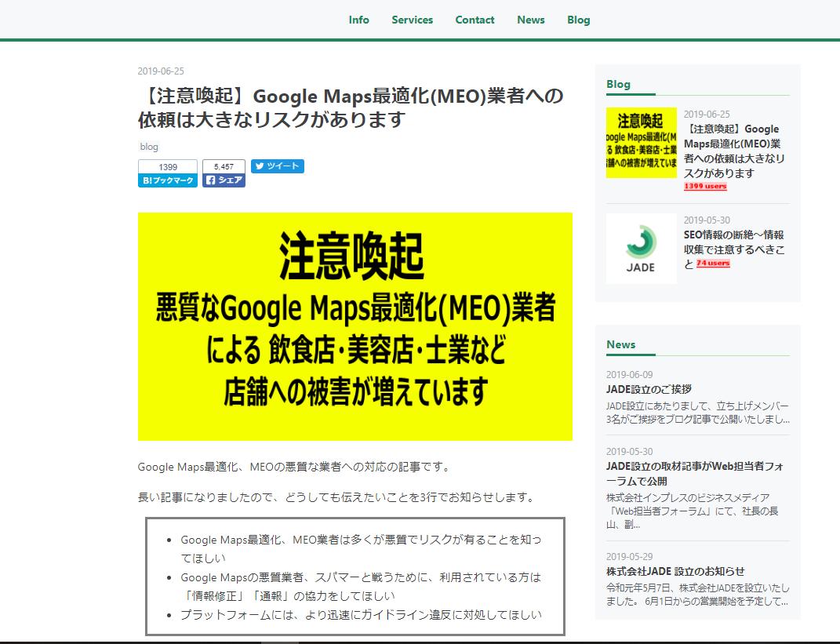This screenshot has width=840, height=644.
Task: Go to the Contact page
Action: 475,20
